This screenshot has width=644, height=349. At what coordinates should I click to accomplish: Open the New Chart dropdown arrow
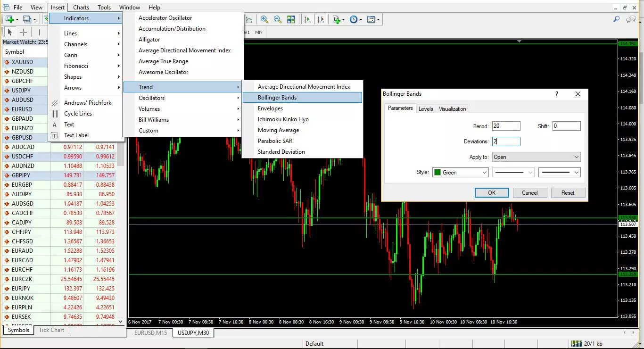pyautogui.click(x=17, y=20)
